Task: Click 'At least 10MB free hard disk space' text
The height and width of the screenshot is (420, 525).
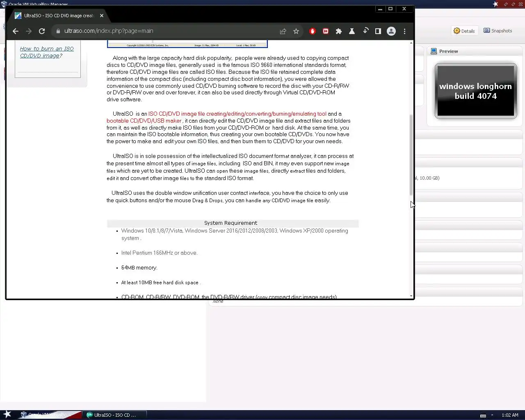Action: pyautogui.click(x=160, y=283)
